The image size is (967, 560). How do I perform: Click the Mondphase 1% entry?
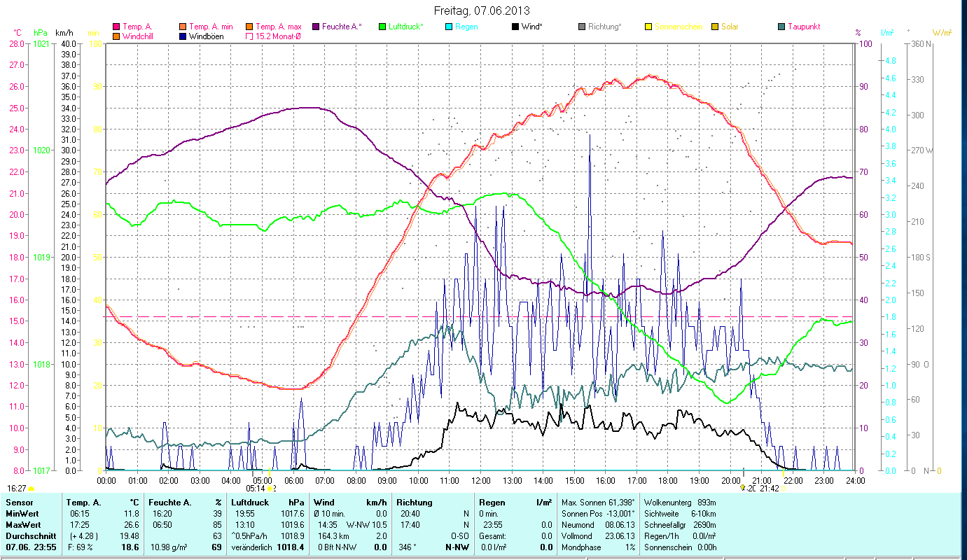(598, 546)
